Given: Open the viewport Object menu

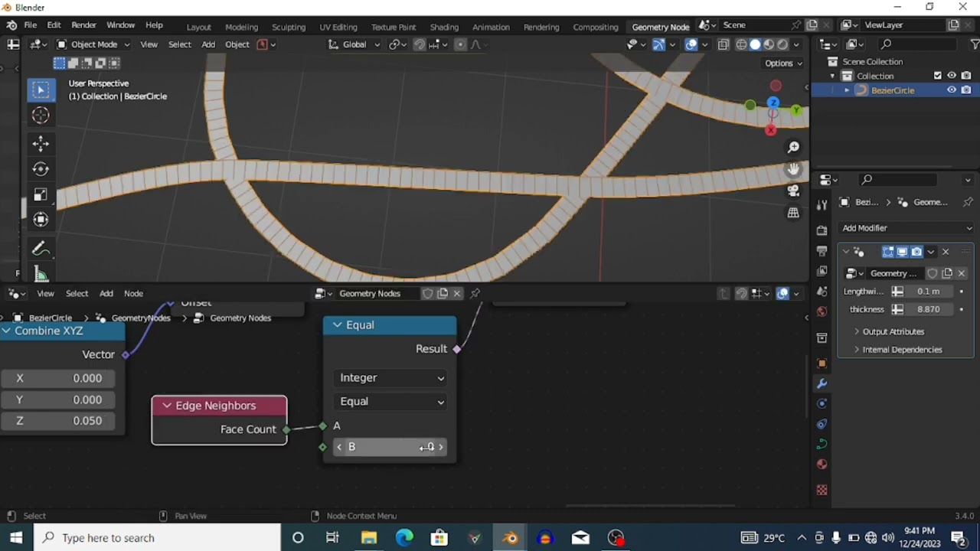Looking at the screenshot, I should [237, 44].
